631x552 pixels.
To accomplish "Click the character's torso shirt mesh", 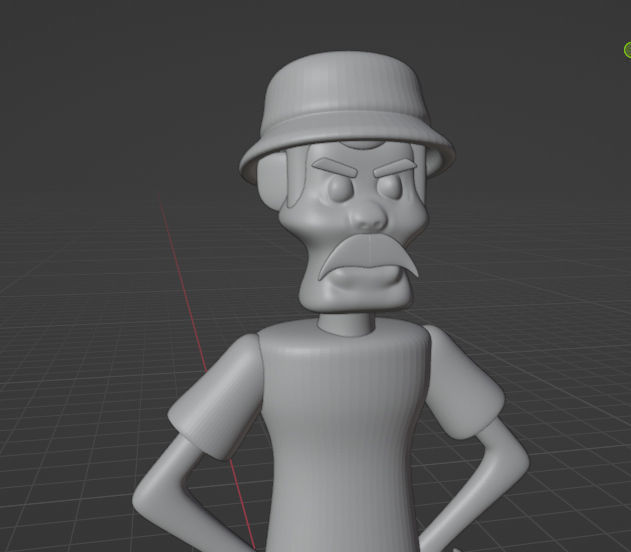I will pos(342,435).
